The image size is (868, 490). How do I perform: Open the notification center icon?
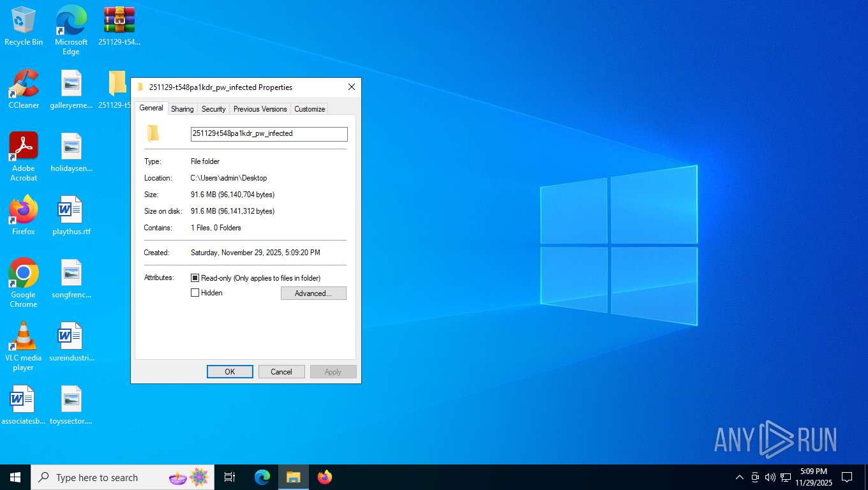tap(847, 477)
